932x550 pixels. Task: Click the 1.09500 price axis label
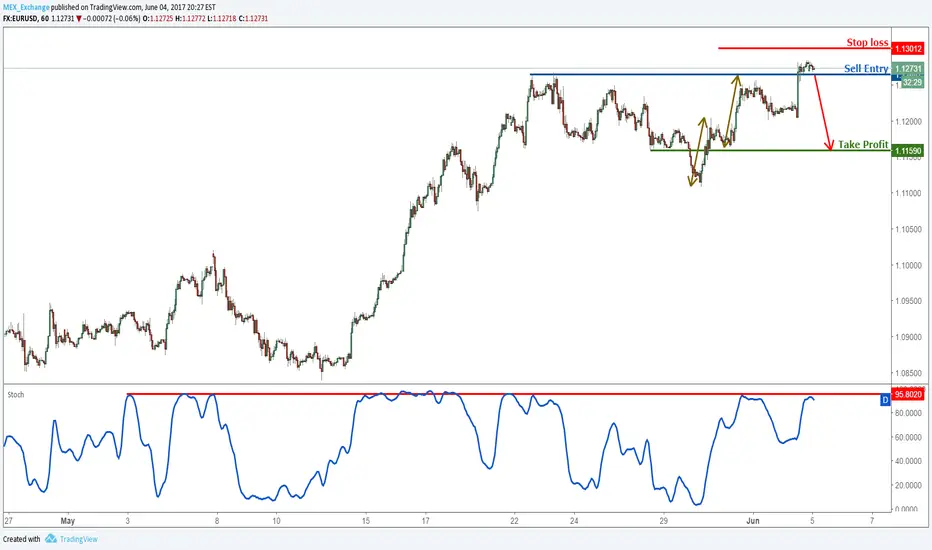coord(909,301)
